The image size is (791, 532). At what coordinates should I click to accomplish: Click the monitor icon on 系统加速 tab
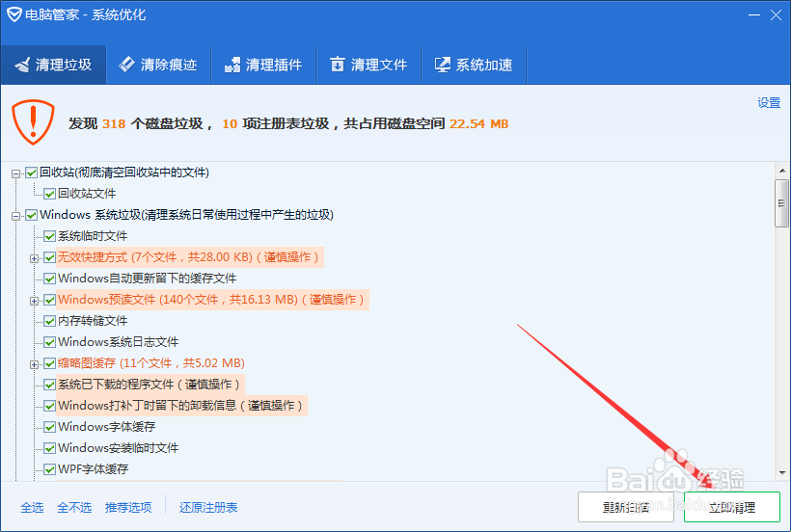(x=443, y=65)
